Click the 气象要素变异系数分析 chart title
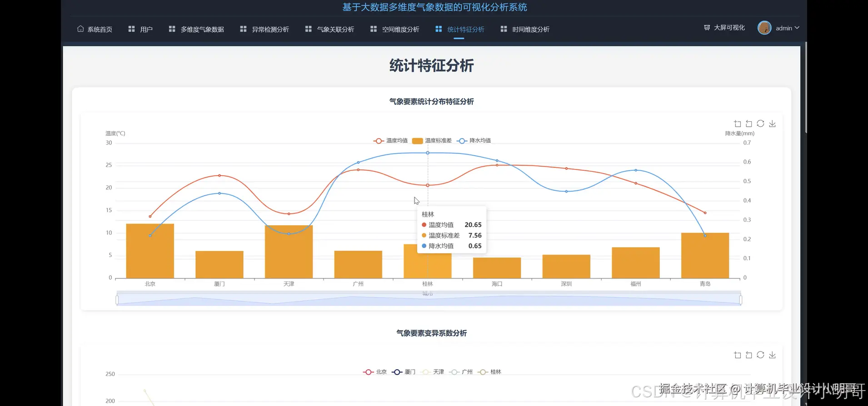The image size is (868, 406). click(x=431, y=333)
